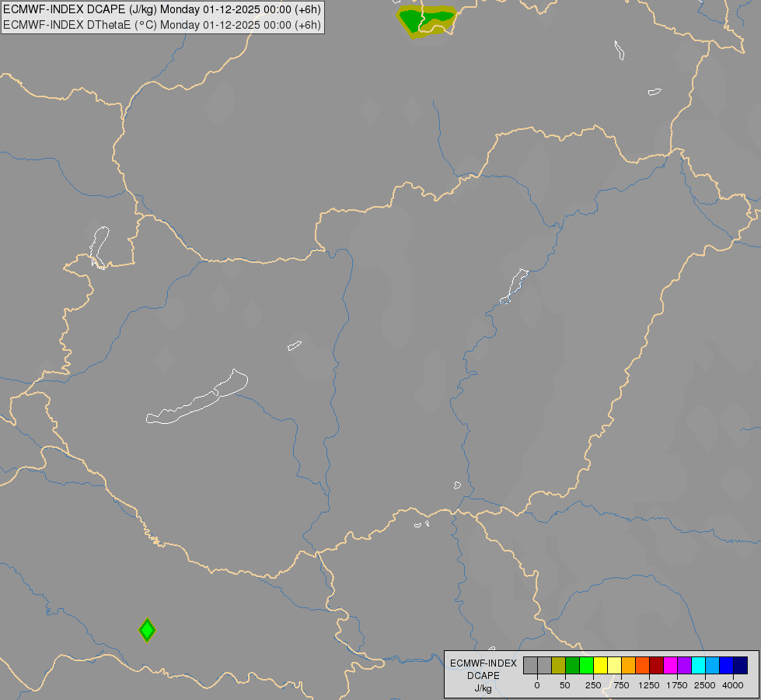Click the DCAPE title line at top

click(x=162, y=9)
